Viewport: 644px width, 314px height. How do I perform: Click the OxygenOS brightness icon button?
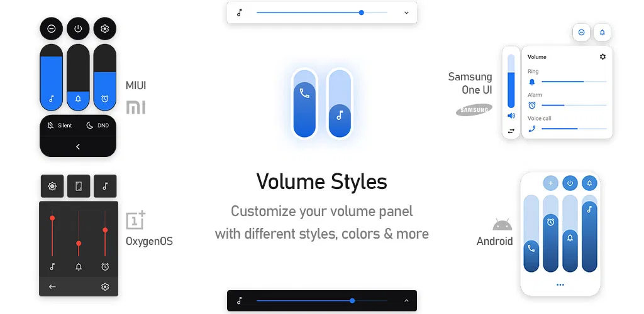[52, 186]
